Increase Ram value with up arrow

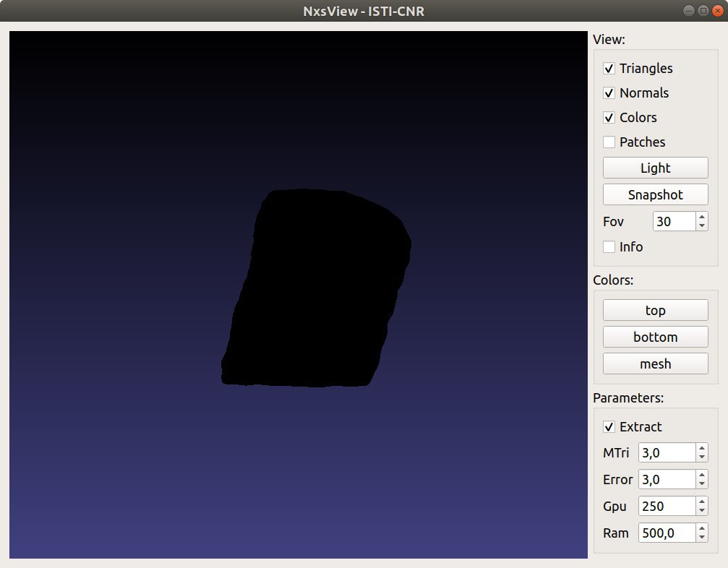pyautogui.click(x=702, y=528)
